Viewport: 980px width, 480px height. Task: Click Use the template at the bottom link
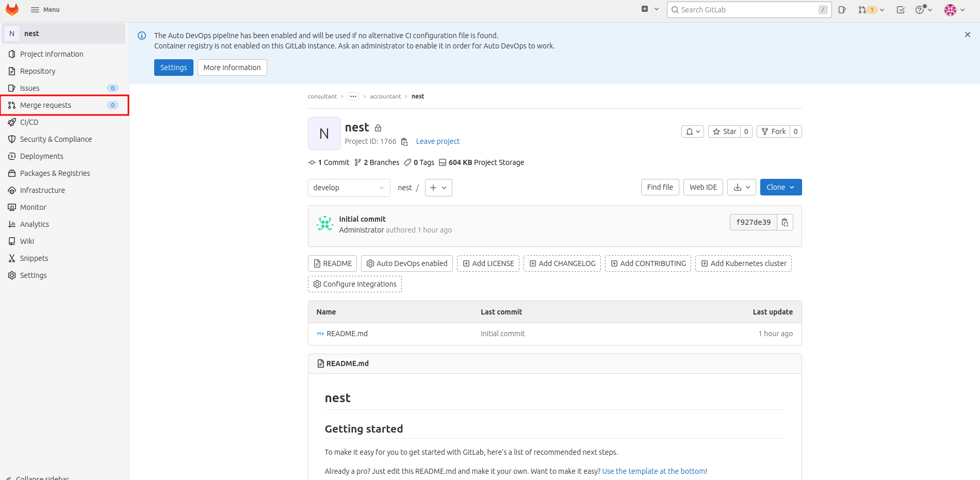[x=654, y=471]
